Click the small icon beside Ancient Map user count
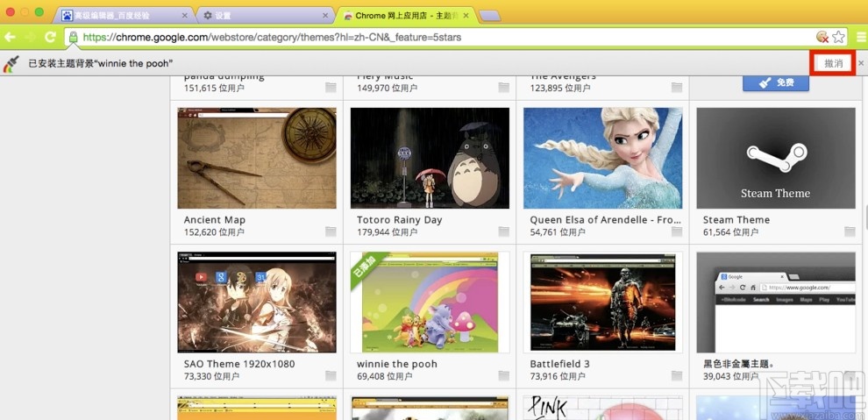Viewport: 868px width, 420px height. 331,232
